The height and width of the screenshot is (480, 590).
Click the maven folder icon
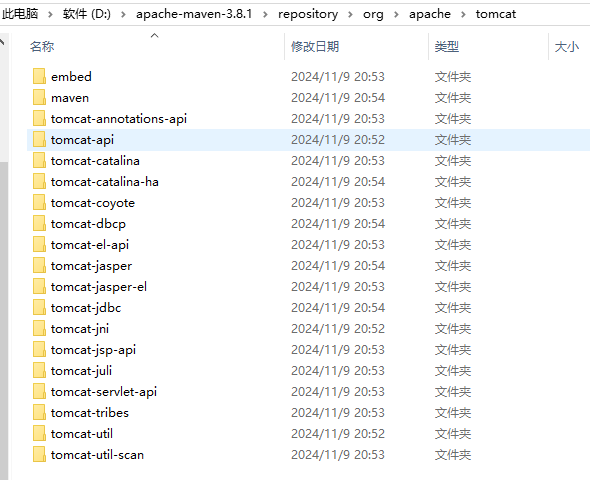[x=39, y=97]
